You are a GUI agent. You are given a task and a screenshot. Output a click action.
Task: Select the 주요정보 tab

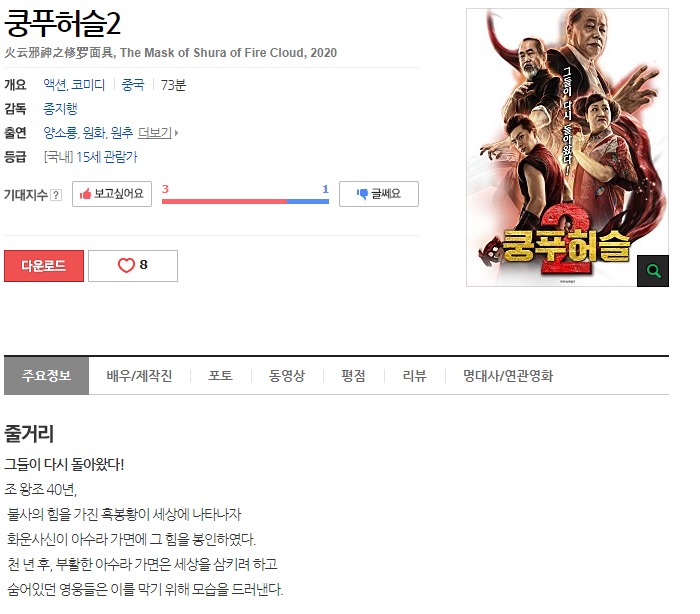coord(46,376)
